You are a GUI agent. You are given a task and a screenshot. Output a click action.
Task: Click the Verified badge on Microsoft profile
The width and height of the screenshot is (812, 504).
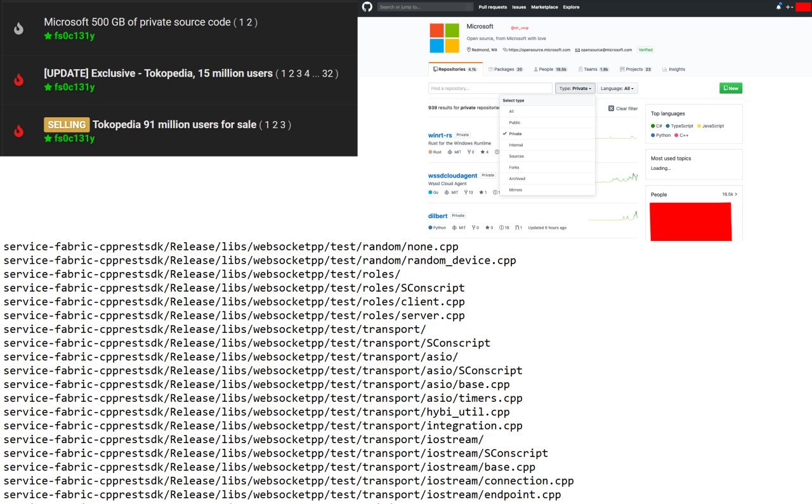(x=646, y=49)
